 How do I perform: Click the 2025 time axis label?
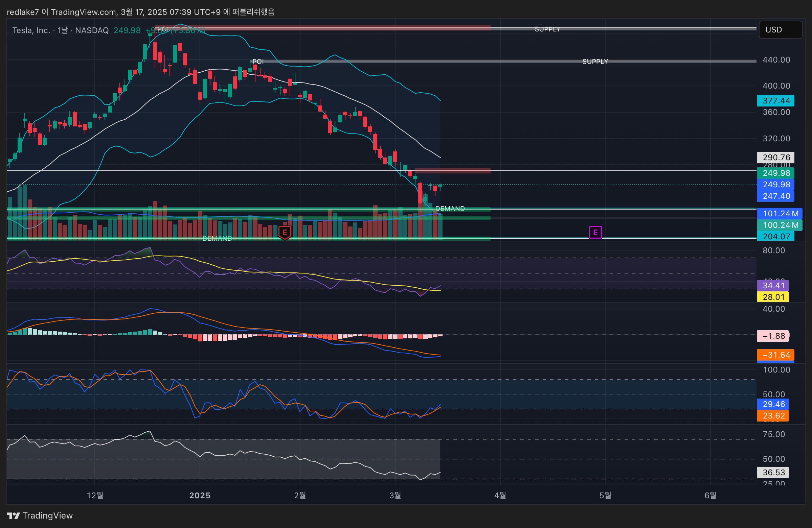tap(200, 495)
